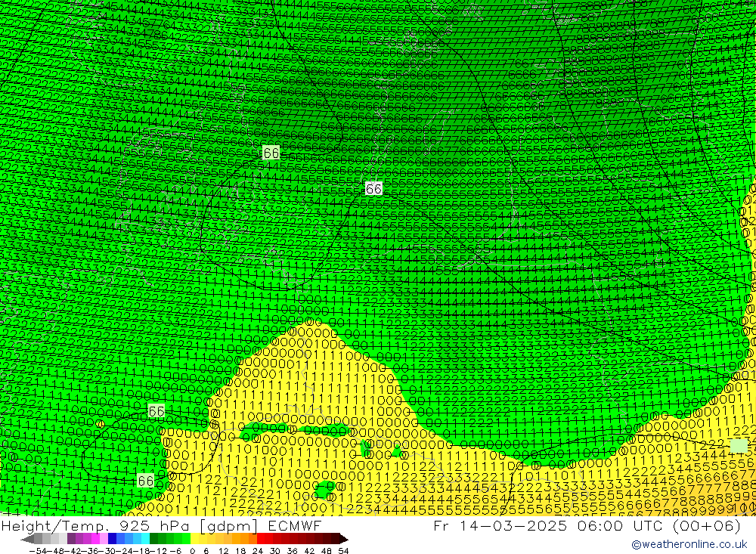The image size is (756, 554).
Task: Click the 'Height/Temp.' title text
Action: (54, 526)
